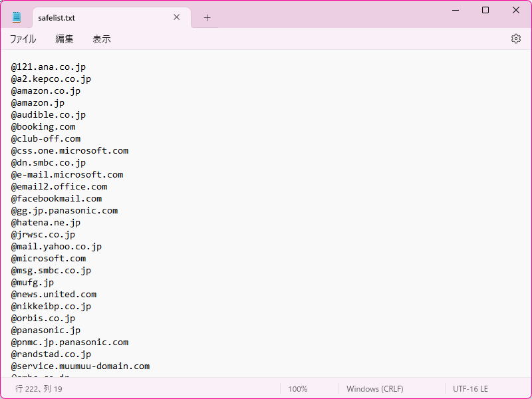This screenshot has height=399, width=532.
Task: Click the line @pnmc.jp.panasonic.com
Action: click(70, 342)
